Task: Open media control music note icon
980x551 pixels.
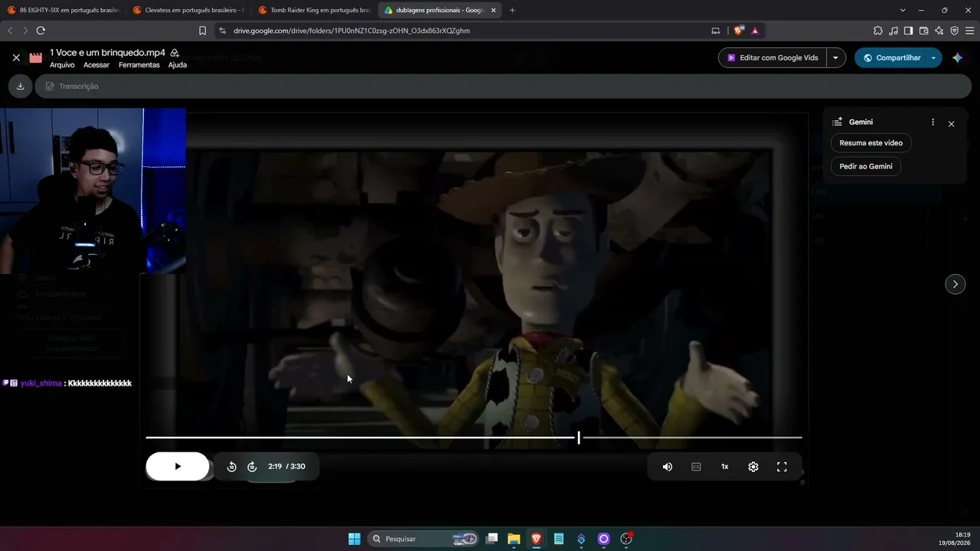Action: pyautogui.click(x=893, y=31)
